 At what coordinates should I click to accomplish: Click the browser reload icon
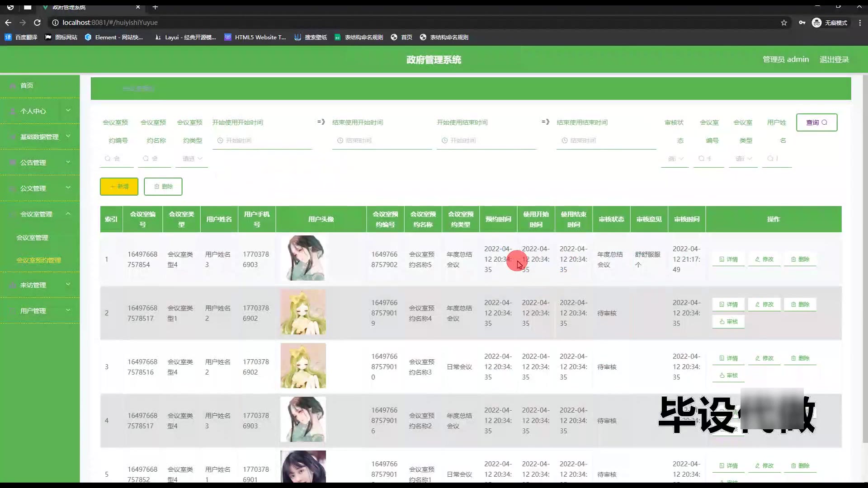[38, 23]
